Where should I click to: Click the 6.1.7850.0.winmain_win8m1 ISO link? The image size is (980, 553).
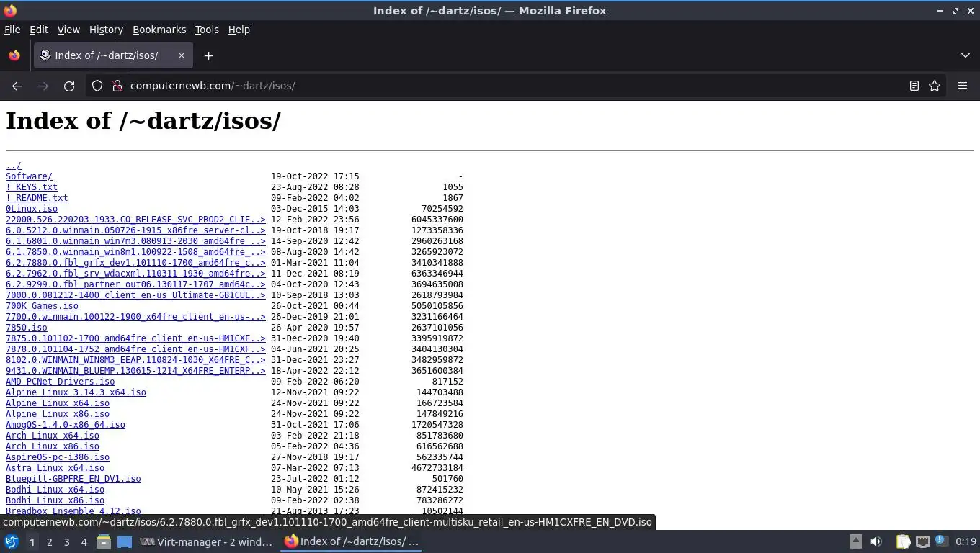tap(135, 252)
